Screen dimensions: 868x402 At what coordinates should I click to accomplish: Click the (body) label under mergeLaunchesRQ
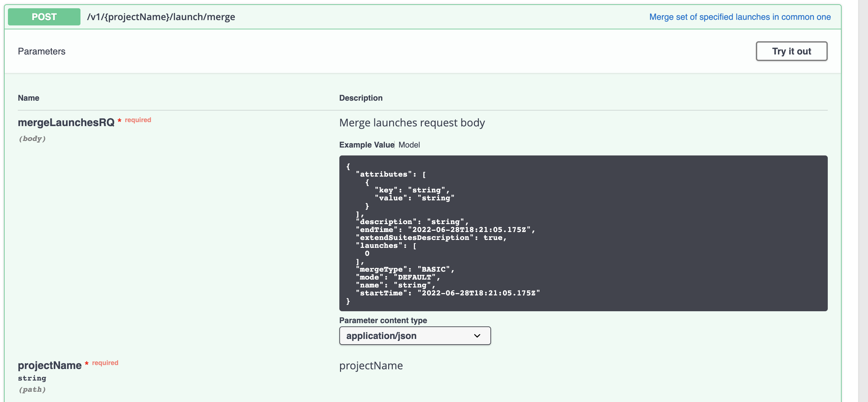32,139
